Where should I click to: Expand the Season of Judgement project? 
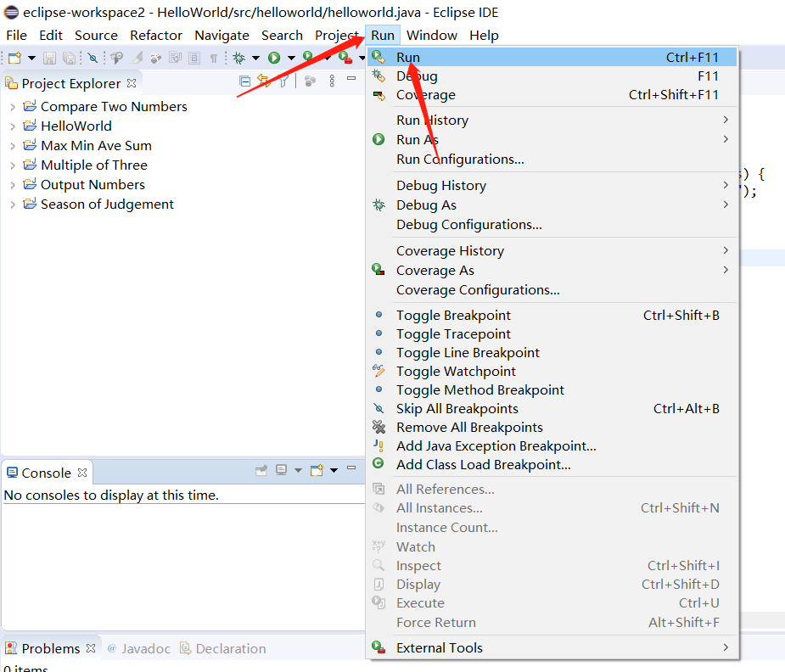click(x=13, y=204)
